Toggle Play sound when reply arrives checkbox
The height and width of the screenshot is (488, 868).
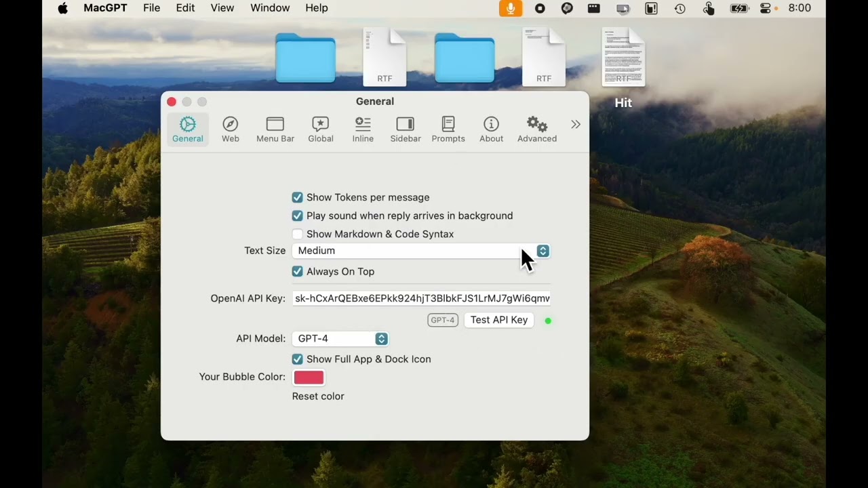tap(297, 216)
